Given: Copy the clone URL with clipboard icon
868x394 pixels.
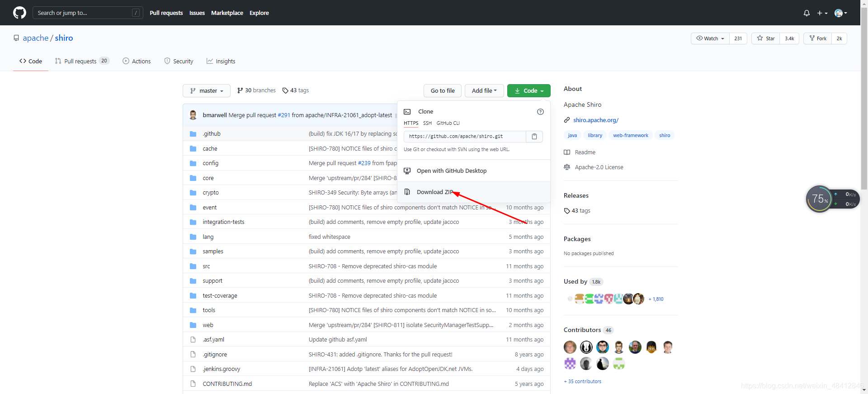Looking at the screenshot, I should 534,136.
